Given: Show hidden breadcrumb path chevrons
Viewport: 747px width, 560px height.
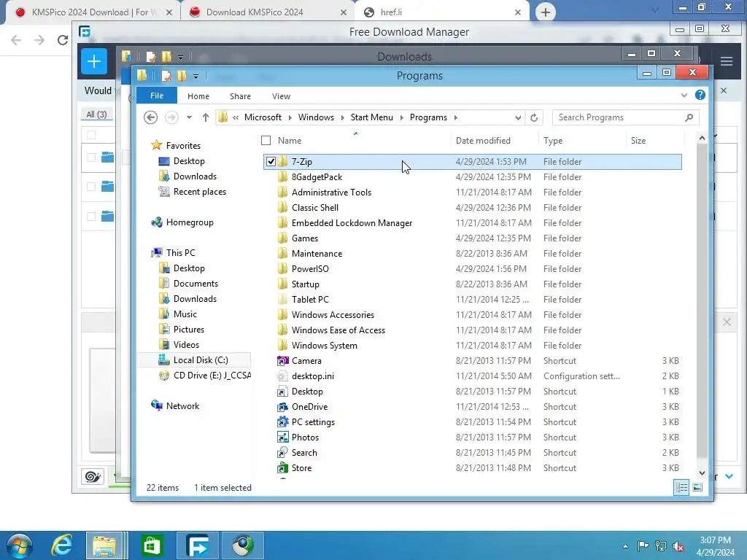Looking at the screenshot, I should click(x=236, y=117).
